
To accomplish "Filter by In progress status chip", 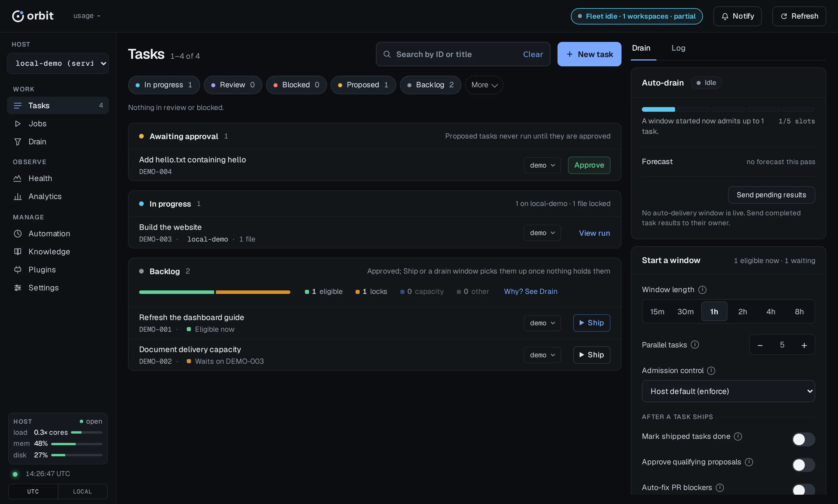I will 164,85.
